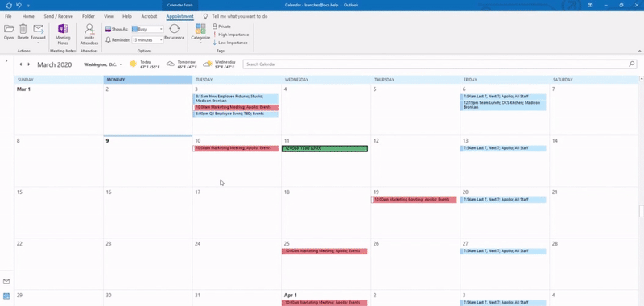Expand the collapsed folder pane

pyautogui.click(x=6, y=60)
